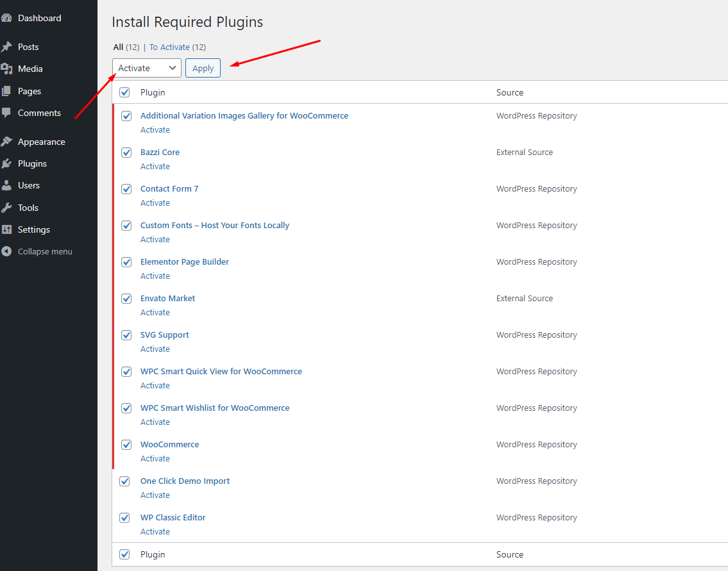
Task: Uncheck WPC Smart Quick View checkbox
Action: tap(126, 372)
